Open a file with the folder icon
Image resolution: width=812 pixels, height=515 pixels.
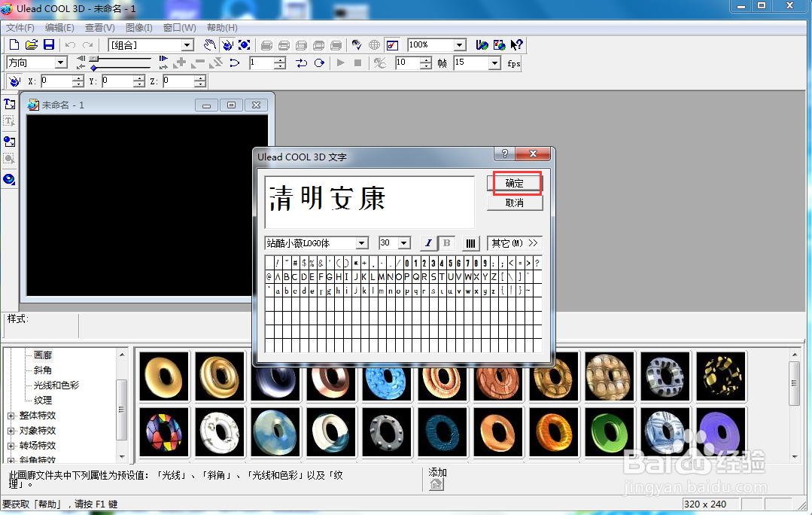coord(32,45)
